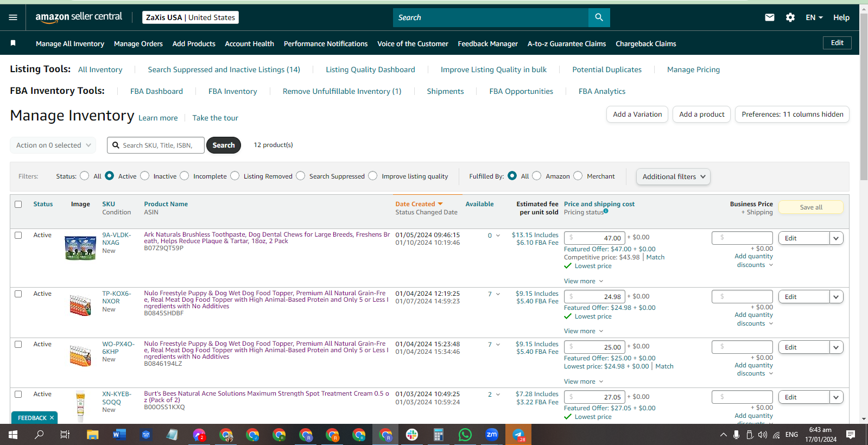
Task: Open Edit dropdown arrow for Ark Naturals row
Action: tap(837, 238)
